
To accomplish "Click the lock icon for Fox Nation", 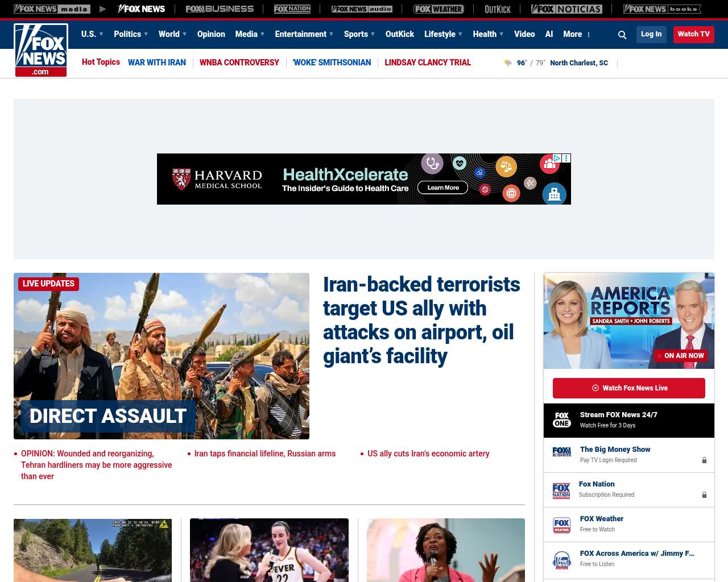I will [704, 495].
